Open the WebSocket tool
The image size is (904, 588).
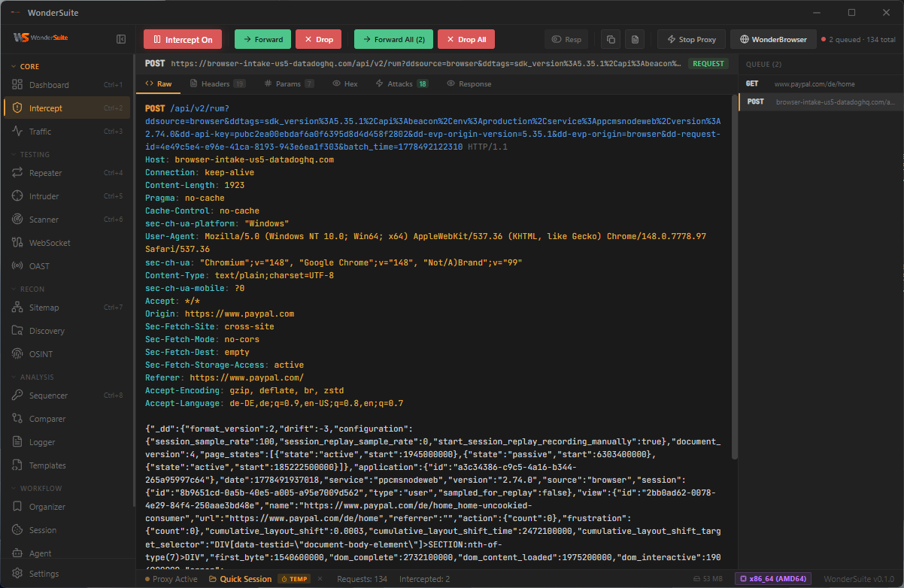pos(66,243)
